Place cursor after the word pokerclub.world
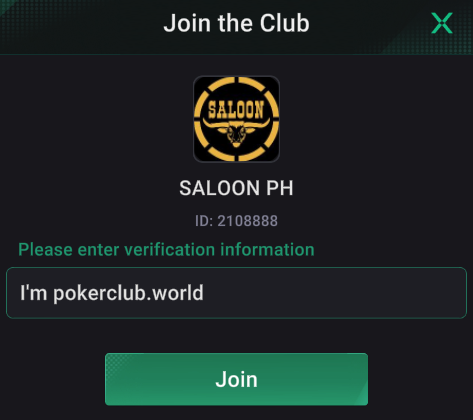 pyautogui.click(x=205, y=293)
